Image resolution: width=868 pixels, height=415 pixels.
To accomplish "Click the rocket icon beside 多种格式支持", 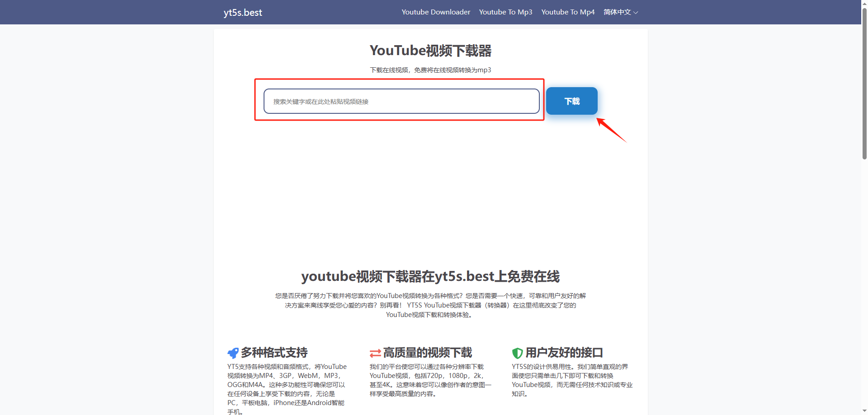I will pyautogui.click(x=233, y=353).
